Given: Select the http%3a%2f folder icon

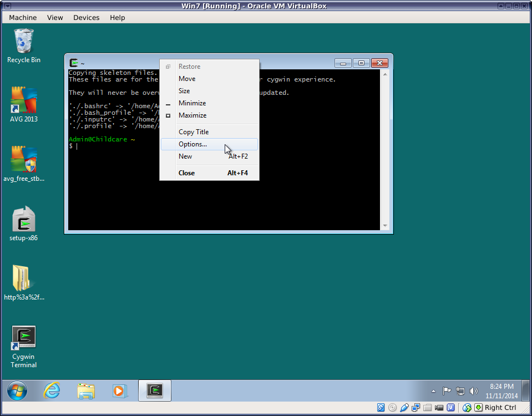Looking at the screenshot, I should pyautogui.click(x=24, y=283).
